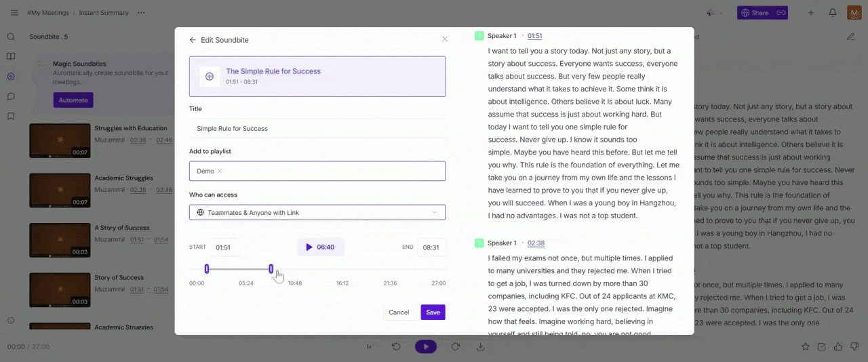Open the Instant Summary breadcrumb
The width and height of the screenshot is (868, 362).
[104, 13]
